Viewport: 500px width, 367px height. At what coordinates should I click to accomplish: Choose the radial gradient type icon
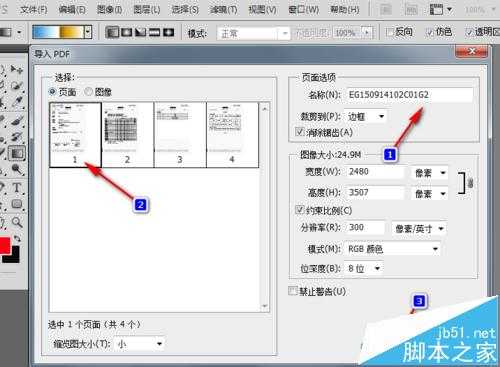127,32
